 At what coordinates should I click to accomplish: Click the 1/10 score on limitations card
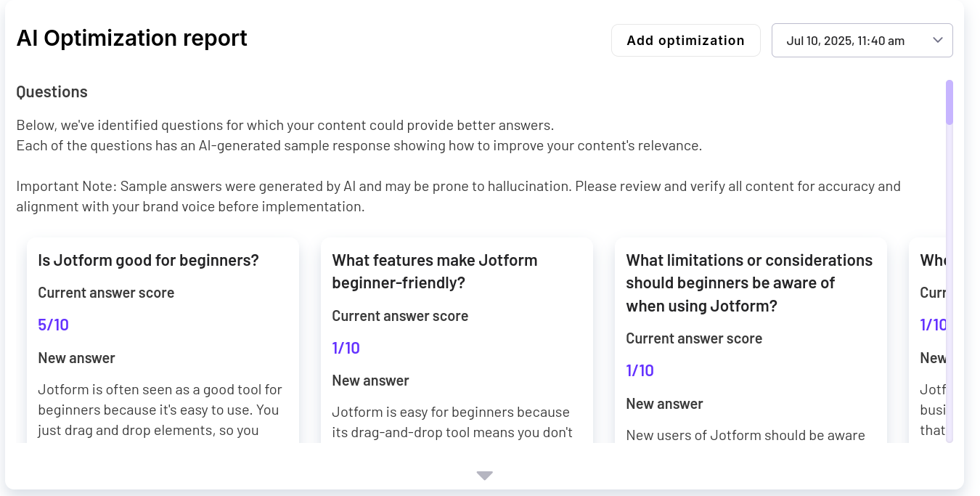point(640,370)
